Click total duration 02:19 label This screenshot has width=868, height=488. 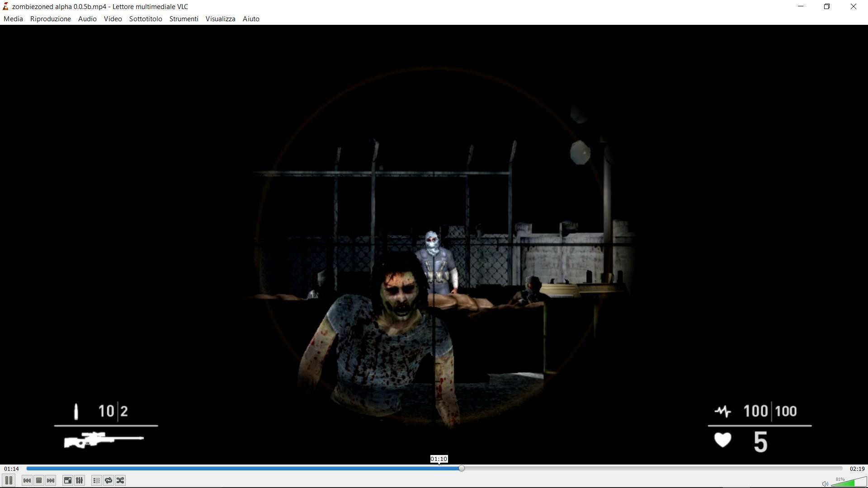pos(857,469)
